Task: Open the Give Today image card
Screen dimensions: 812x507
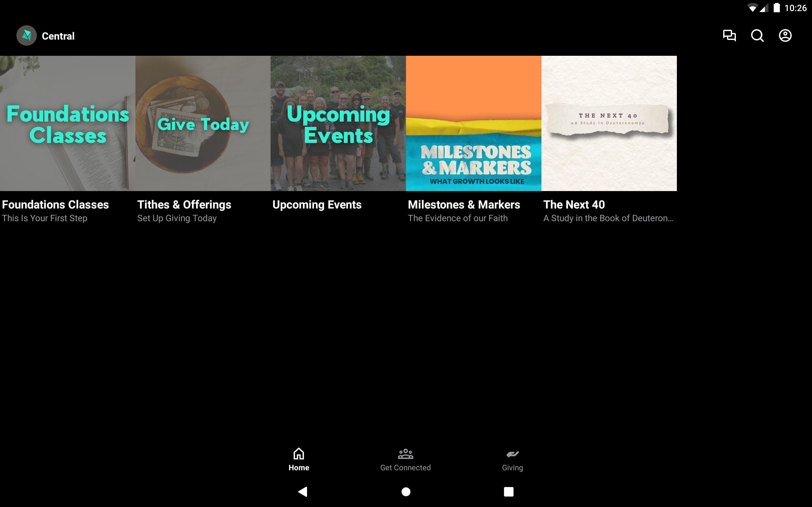Action: point(203,123)
